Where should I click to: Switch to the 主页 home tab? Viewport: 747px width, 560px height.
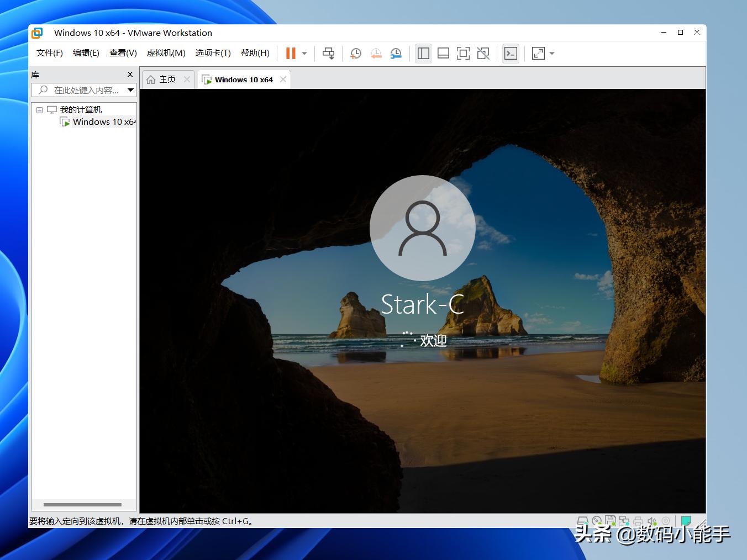pyautogui.click(x=167, y=80)
